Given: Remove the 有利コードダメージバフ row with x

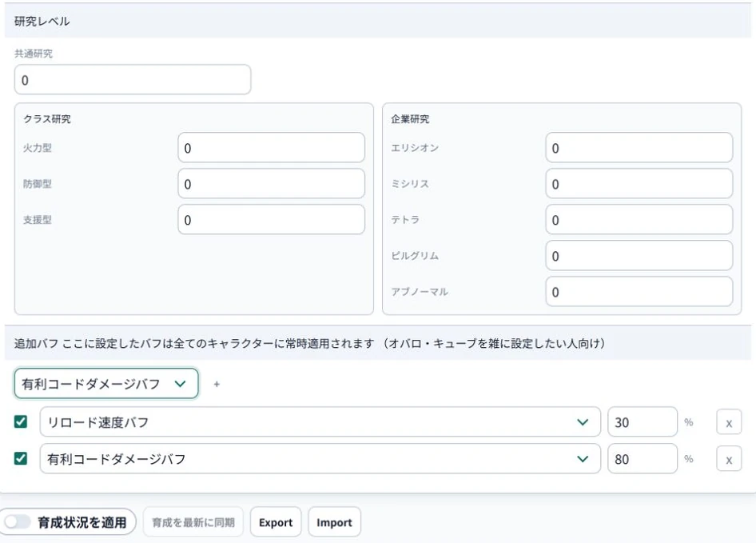Looking at the screenshot, I should (x=729, y=459).
